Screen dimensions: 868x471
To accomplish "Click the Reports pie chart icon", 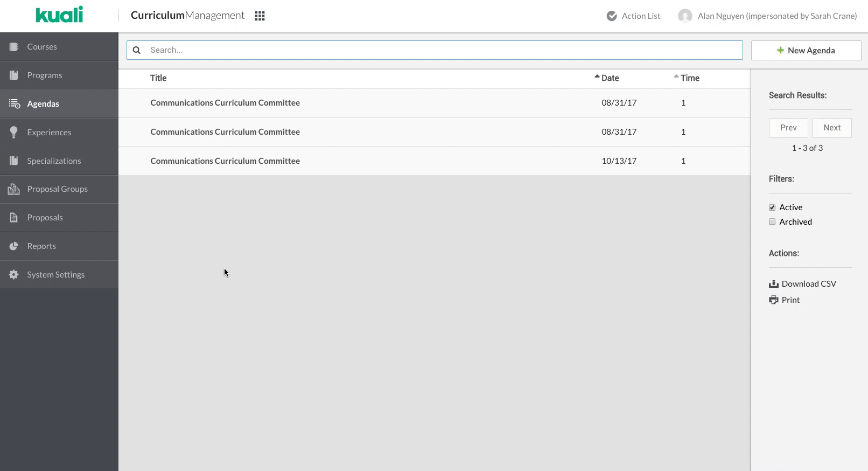I will tap(14, 246).
